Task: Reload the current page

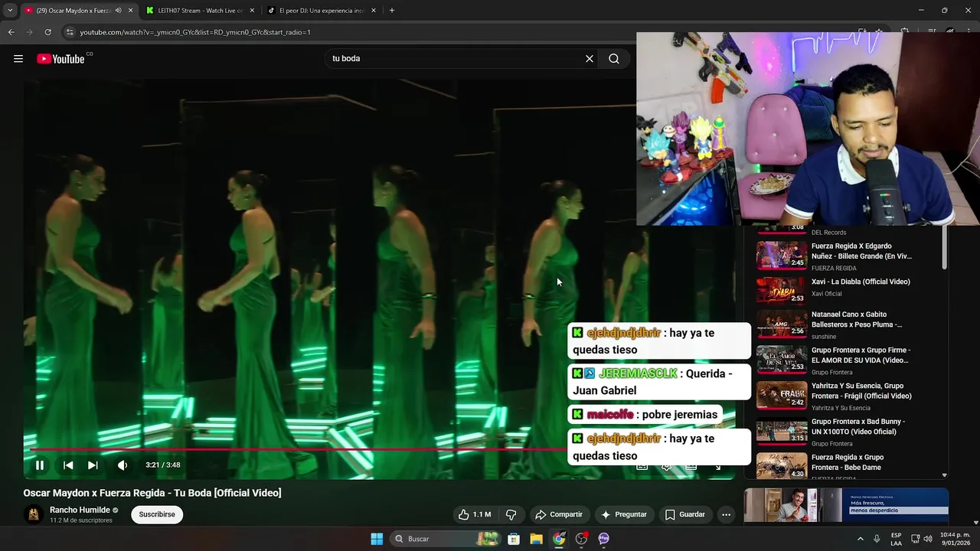Action: click(47, 32)
